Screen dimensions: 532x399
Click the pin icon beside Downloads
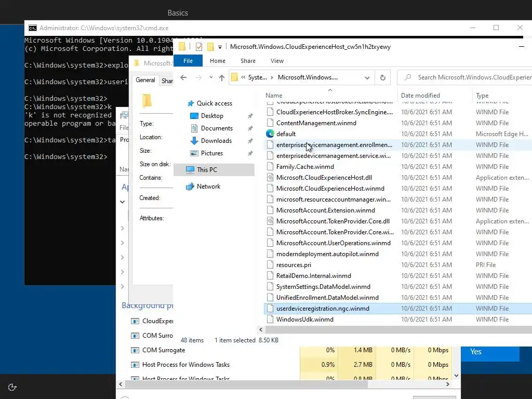(x=250, y=141)
